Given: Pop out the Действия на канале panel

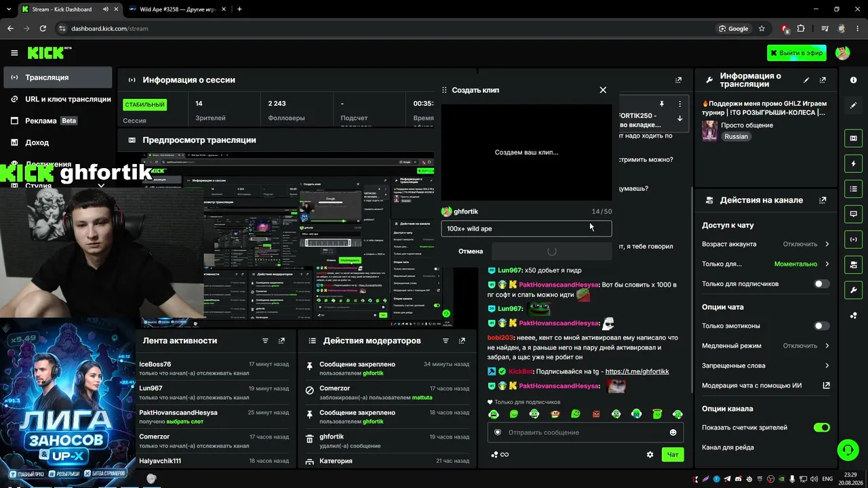Looking at the screenshot, I should [823, 201].
